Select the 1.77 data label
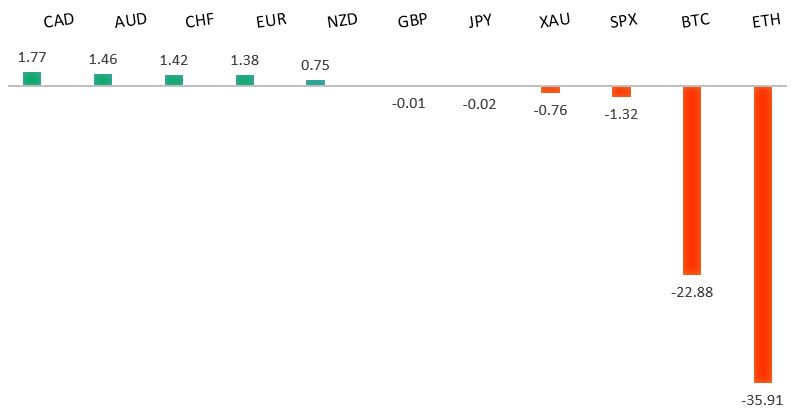The height and width of the screenshot is (420, 796). pos(33,57)
